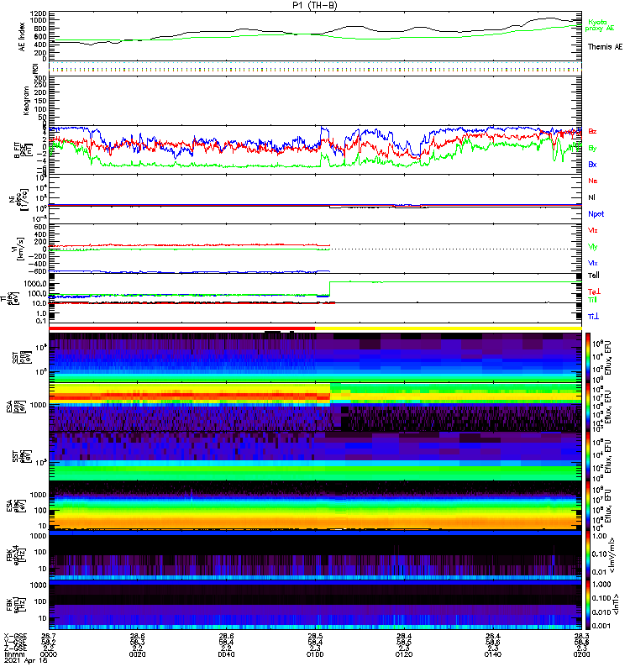Click the 0020 time tick label
Viewport: 630px width, 672px height.
point(137,654)
